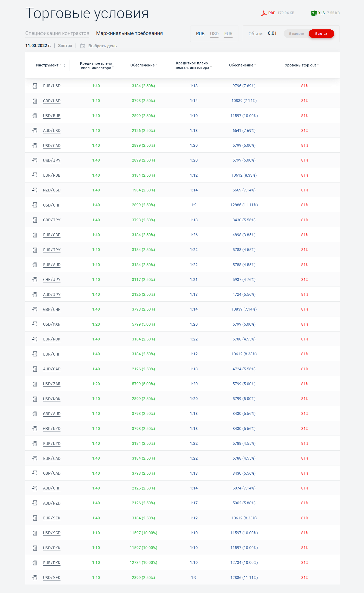Show conditions for 'Завтра'
364x593 pixels.
click(x=65, y=46)
